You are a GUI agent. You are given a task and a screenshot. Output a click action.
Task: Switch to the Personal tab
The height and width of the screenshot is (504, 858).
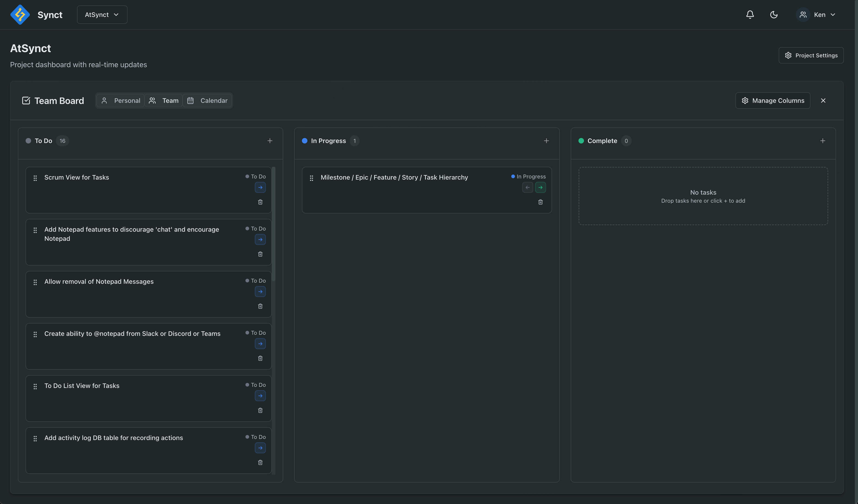tap(120, 100)
